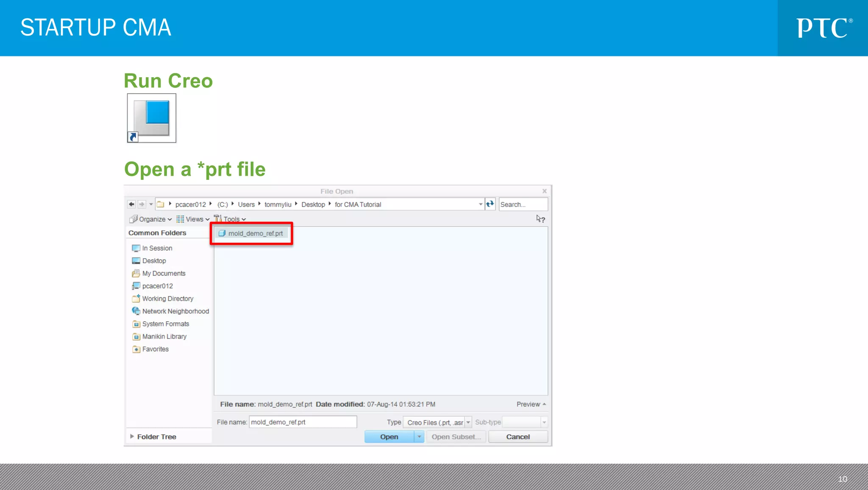Navigate to Desktop in the breadcrumb path

[x=313, y=204]
